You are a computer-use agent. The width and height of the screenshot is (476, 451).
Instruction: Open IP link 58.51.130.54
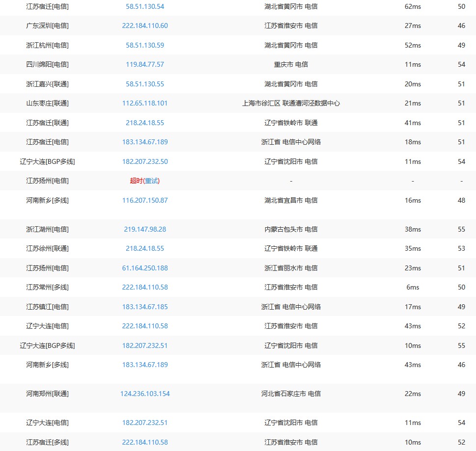pyautogui.click(x=145, y=6)
